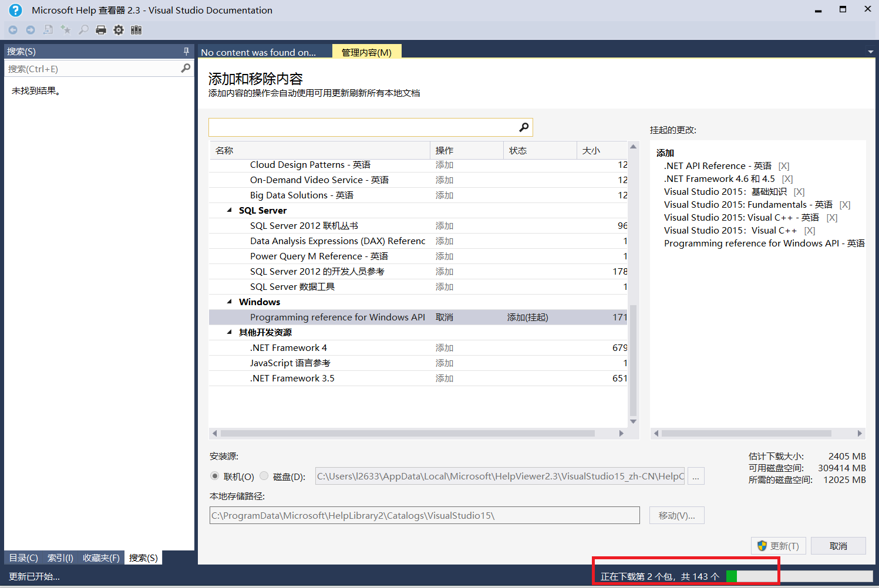Remove Visual Studio 2015: Visual C++ - 英语 [X]
This screenshot has height=588, width=879.
832,218
